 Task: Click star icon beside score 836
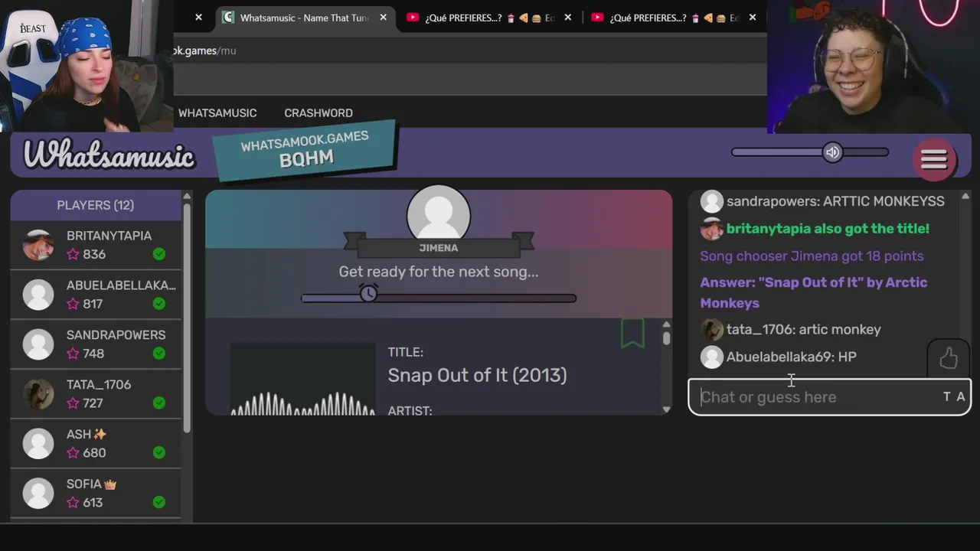click(x=73, y=254)
